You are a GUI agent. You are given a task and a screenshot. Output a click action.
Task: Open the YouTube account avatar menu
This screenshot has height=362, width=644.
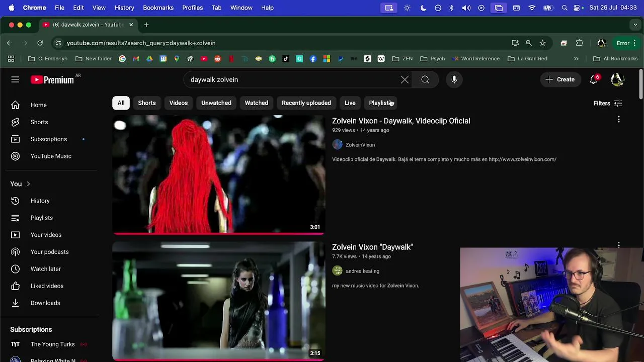617,79
